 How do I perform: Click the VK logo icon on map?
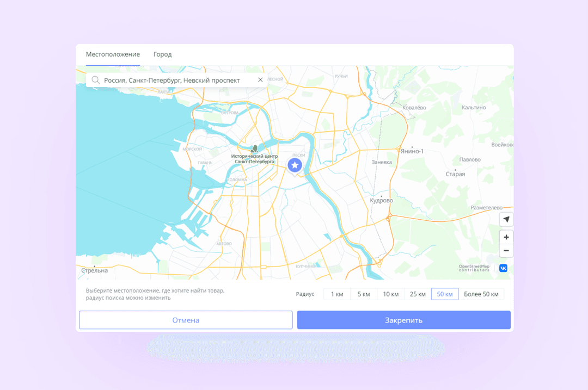[503, 268]
